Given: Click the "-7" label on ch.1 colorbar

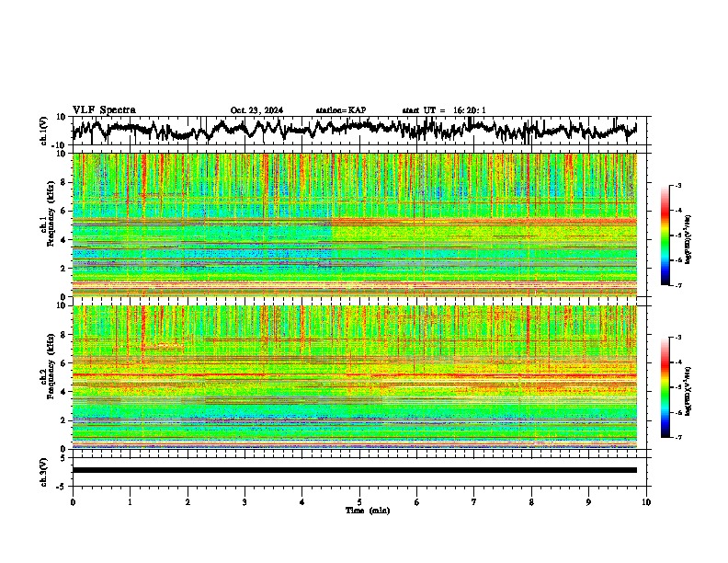Looking at the screenshot, I should tap(677, 285).
